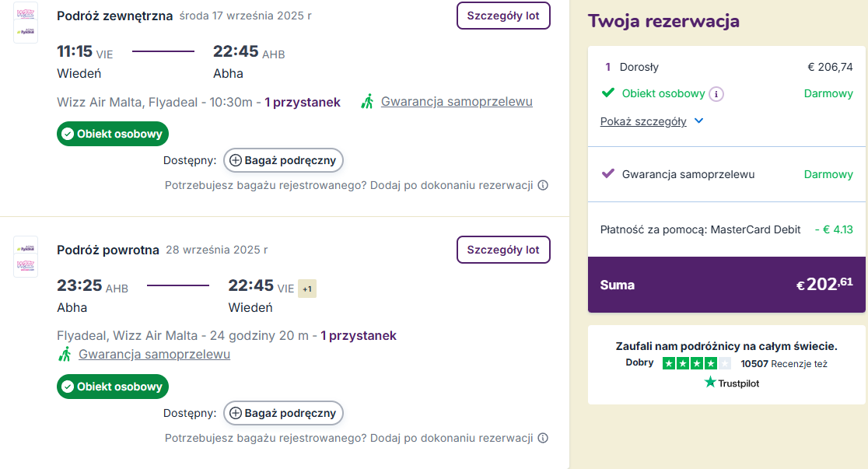Click walking-person transfer icon on outbound trip
Screen dimensions: 868x469
click(x=367, y=101)
